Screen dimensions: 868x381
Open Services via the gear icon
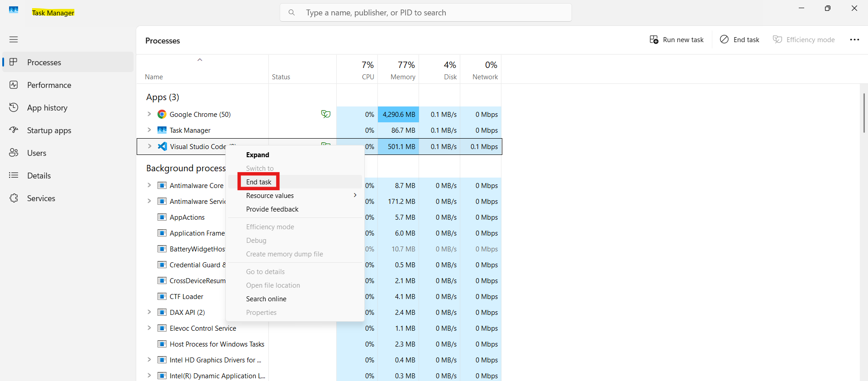(14, 198)
